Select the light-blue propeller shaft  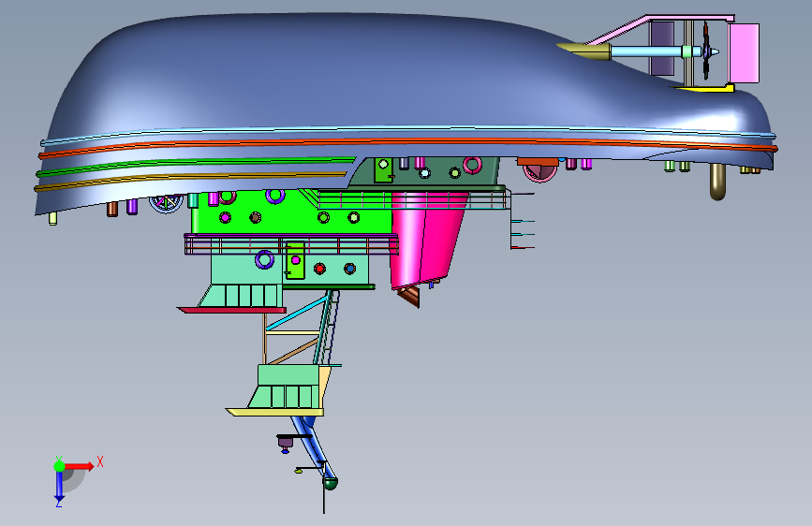tap(647, 51)
